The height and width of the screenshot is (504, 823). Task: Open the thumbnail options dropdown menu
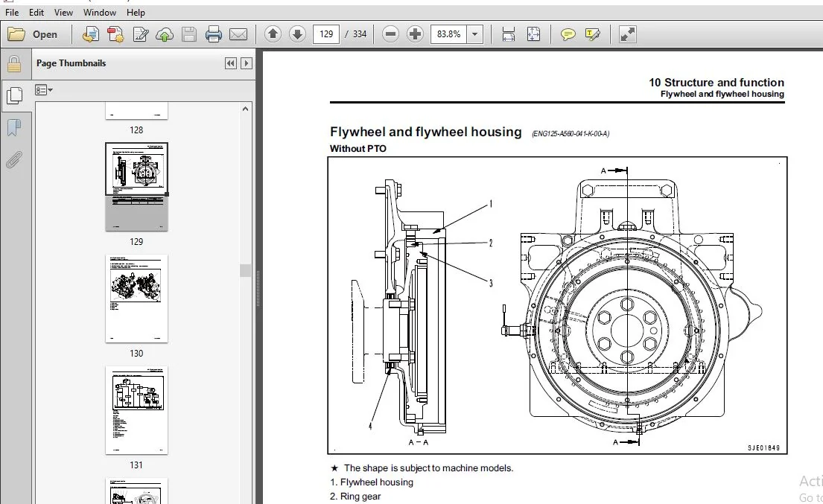coord(44,90)
